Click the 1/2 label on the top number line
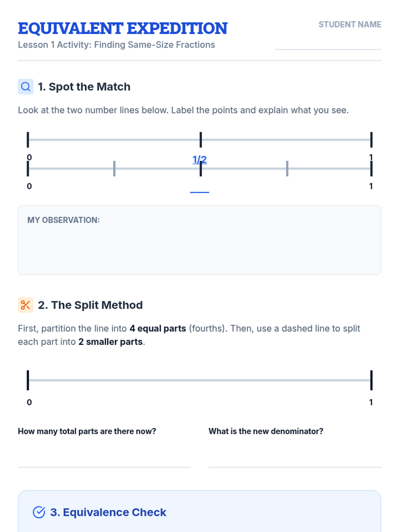This screenshot has height=532, width=399. [199, 160]
